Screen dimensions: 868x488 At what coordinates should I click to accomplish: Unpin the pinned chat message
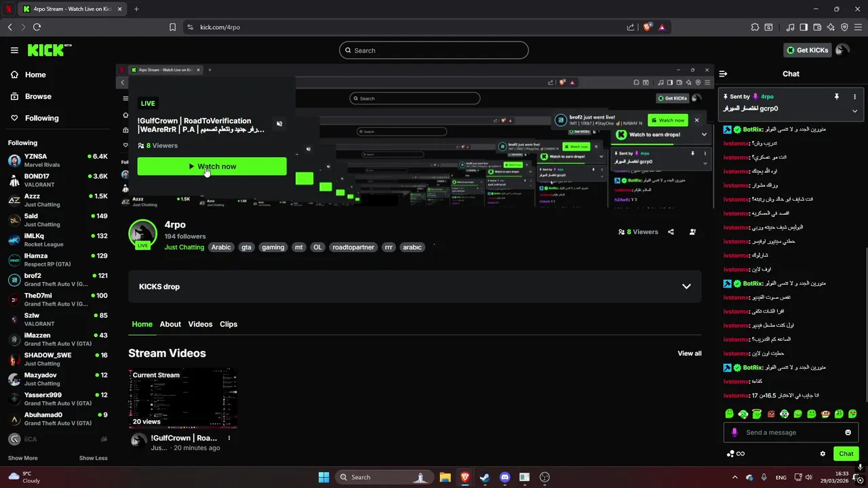point(837,96)
